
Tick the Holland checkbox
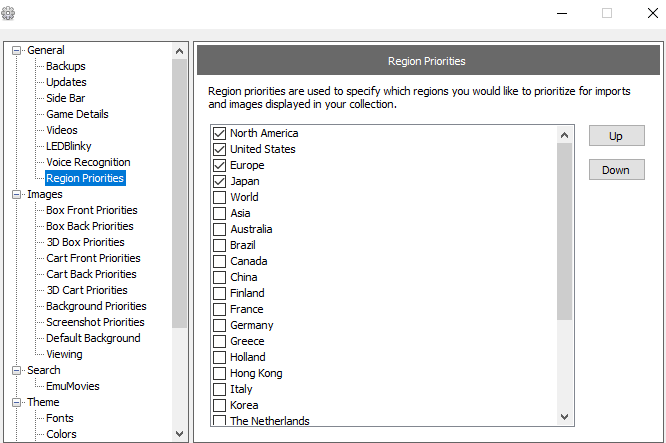pos(219,357)
